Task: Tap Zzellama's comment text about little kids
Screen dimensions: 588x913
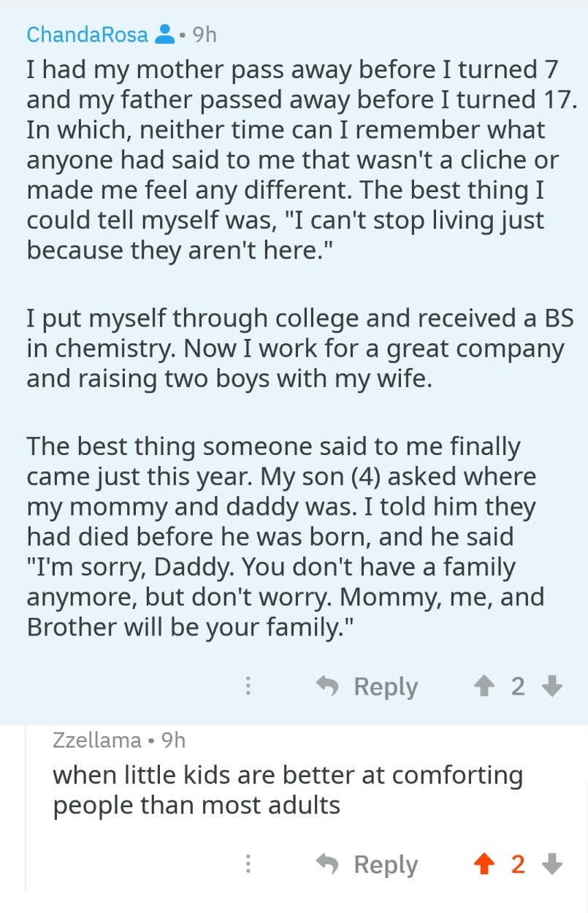Action: [287, 790]
